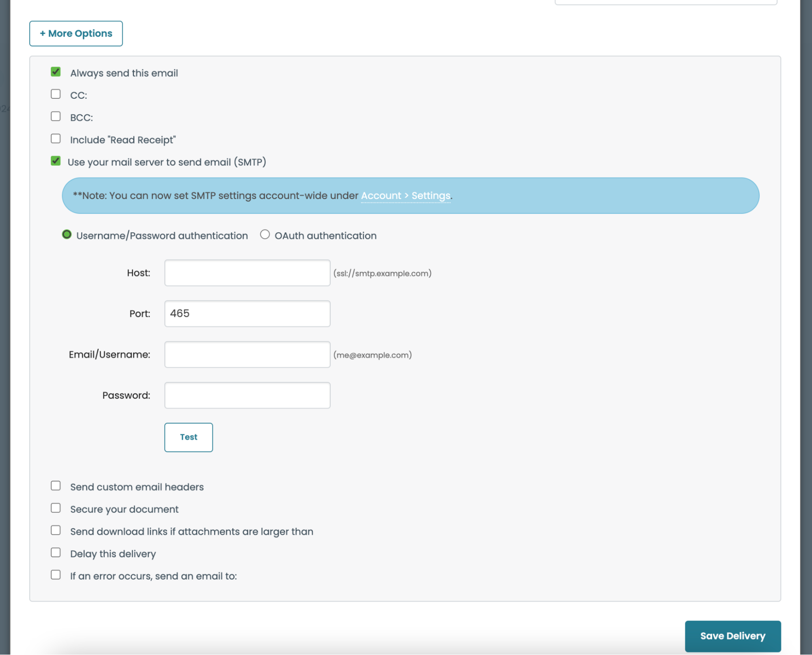Click the Email/Username input field
The width and height of the screenshot is (812, 655).
247,355
